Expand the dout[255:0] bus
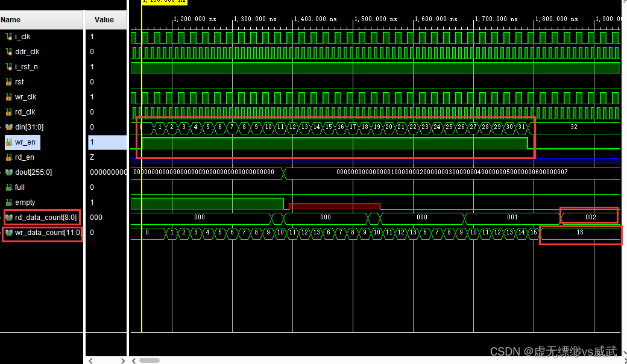 (1, 172)
